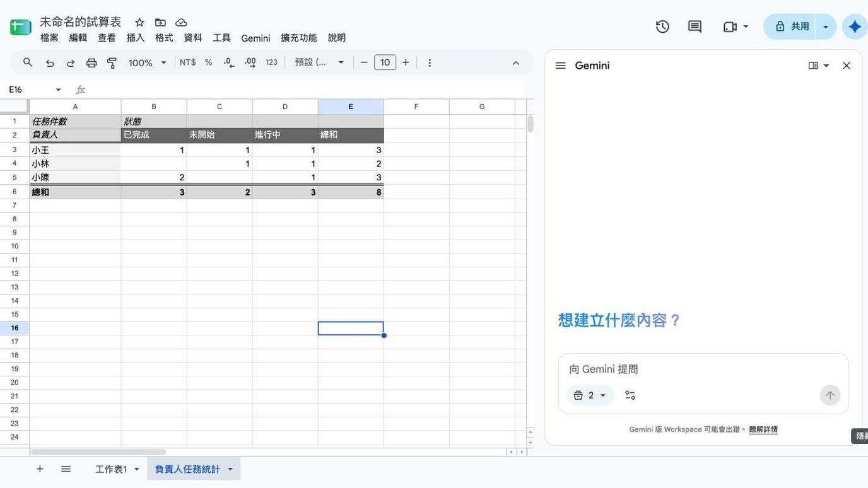868x488 pixels.
Task: Apply percent format
Action: click(x=208, y=62)
